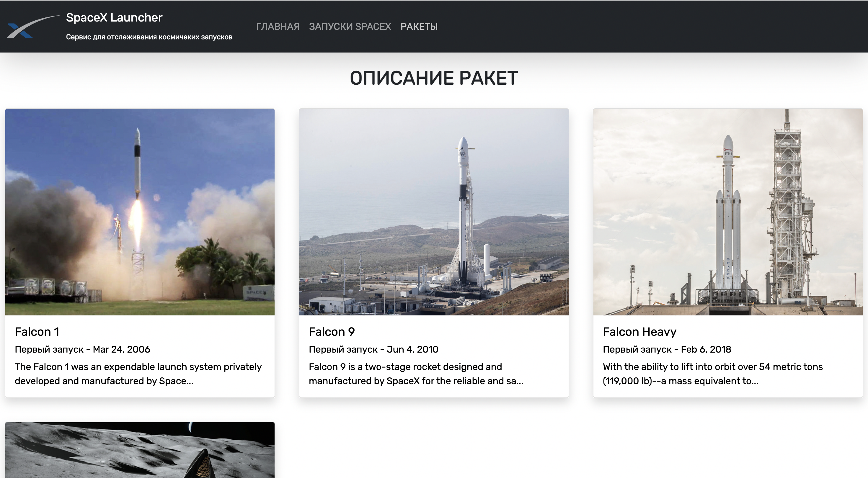Click Falcon Heavy first launch date

(x=667, y=349)
